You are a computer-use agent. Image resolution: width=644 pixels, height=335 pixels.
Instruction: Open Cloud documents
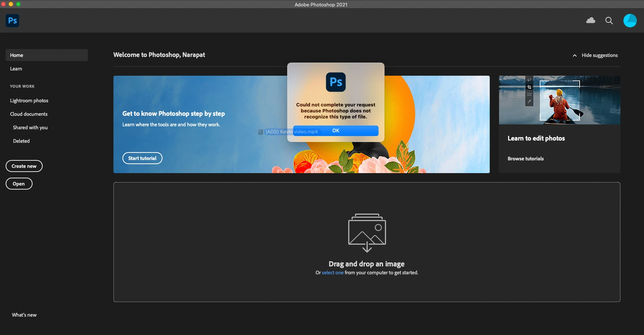29,114
